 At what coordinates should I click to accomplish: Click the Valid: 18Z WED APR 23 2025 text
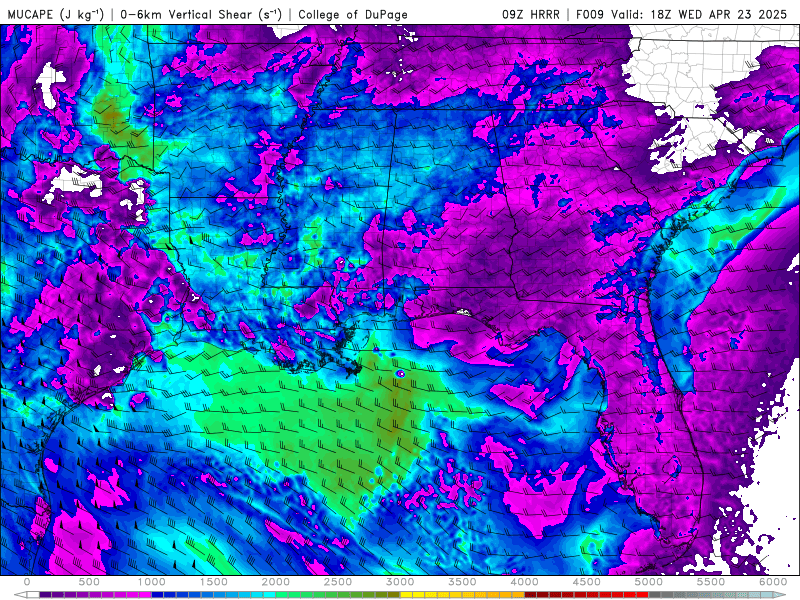(699, 14)
